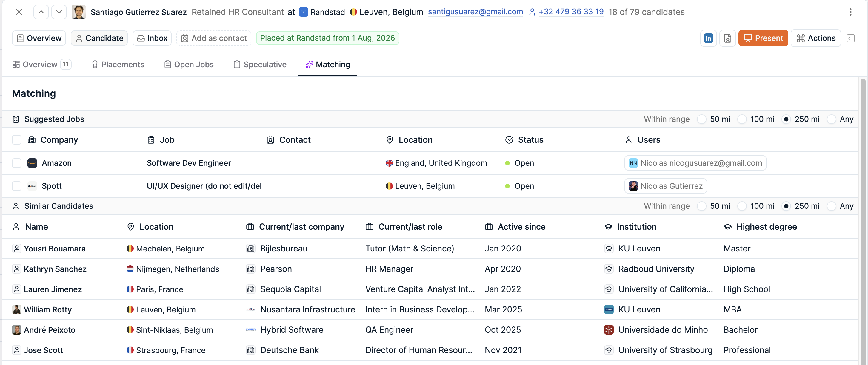Switch to the Placements tab
The height and width of the screenshot is (365, 868).
[118, 65]
